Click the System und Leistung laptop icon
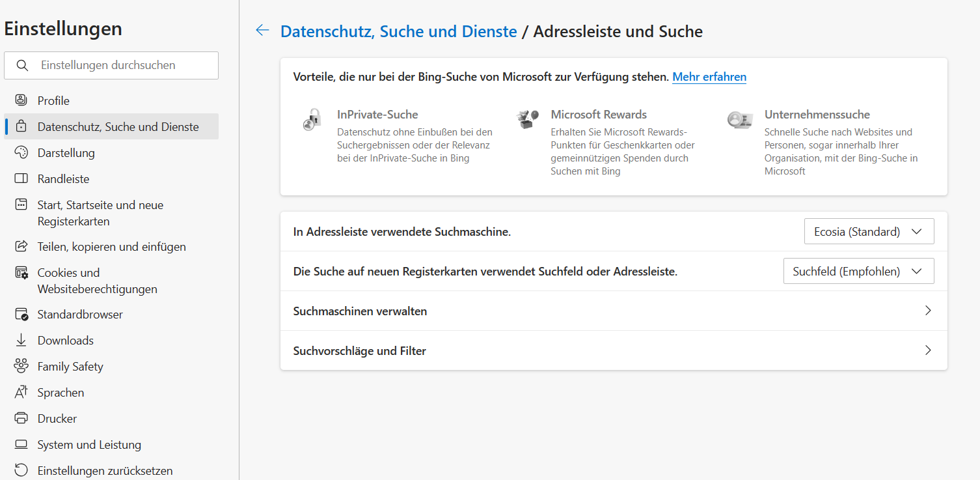The height and width of the screenshot is (480, 980). point(21,444)
